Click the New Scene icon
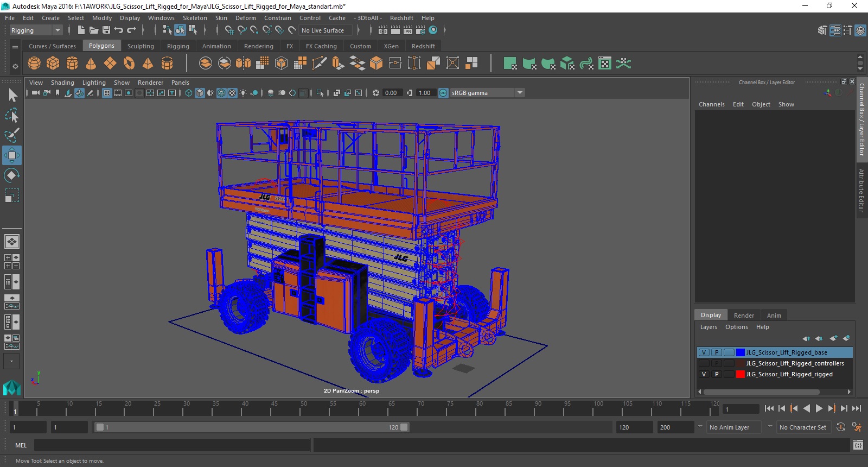Screen dimensions: 868x467 coord(81,30)
